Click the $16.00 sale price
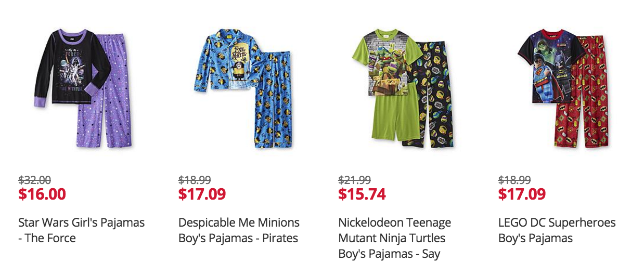 pyautogui.click(x=42, y=194)
